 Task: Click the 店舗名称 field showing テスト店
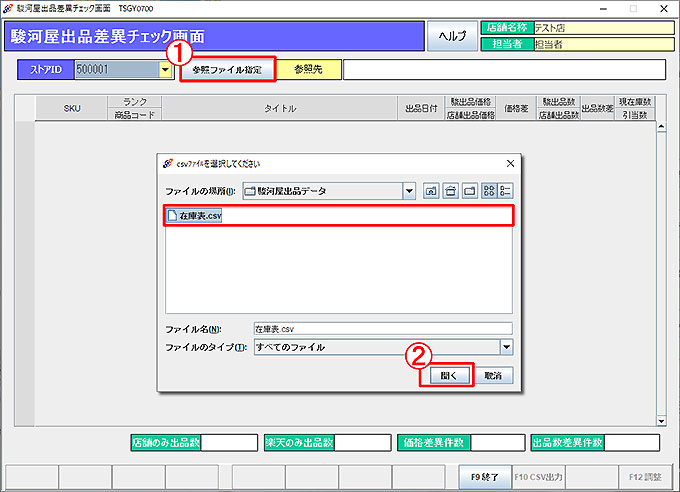pos(604,28)
